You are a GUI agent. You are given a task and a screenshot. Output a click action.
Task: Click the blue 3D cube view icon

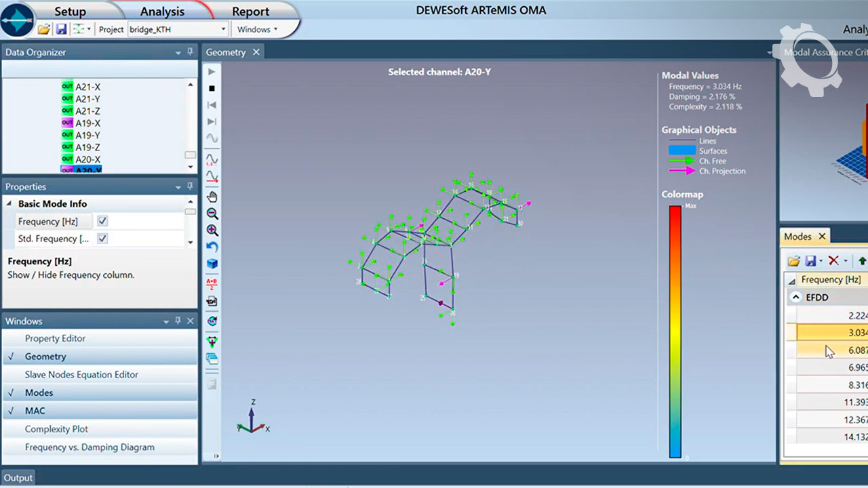click(212, 264)
